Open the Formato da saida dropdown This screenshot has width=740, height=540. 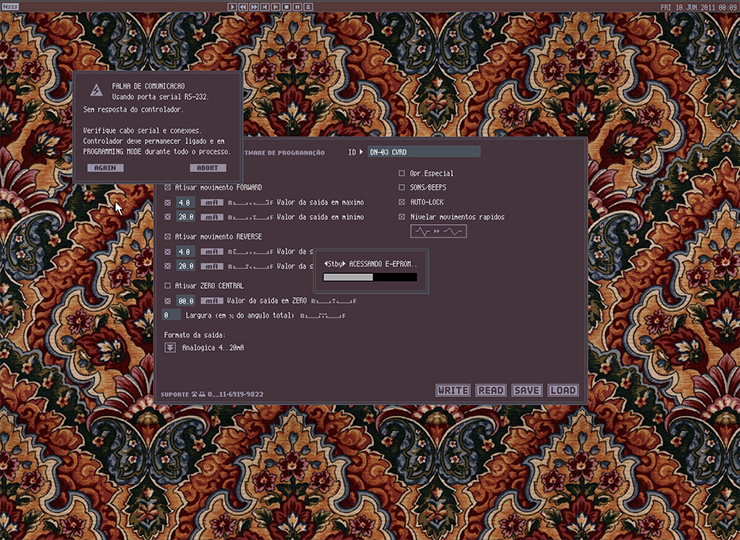point(170,347)
